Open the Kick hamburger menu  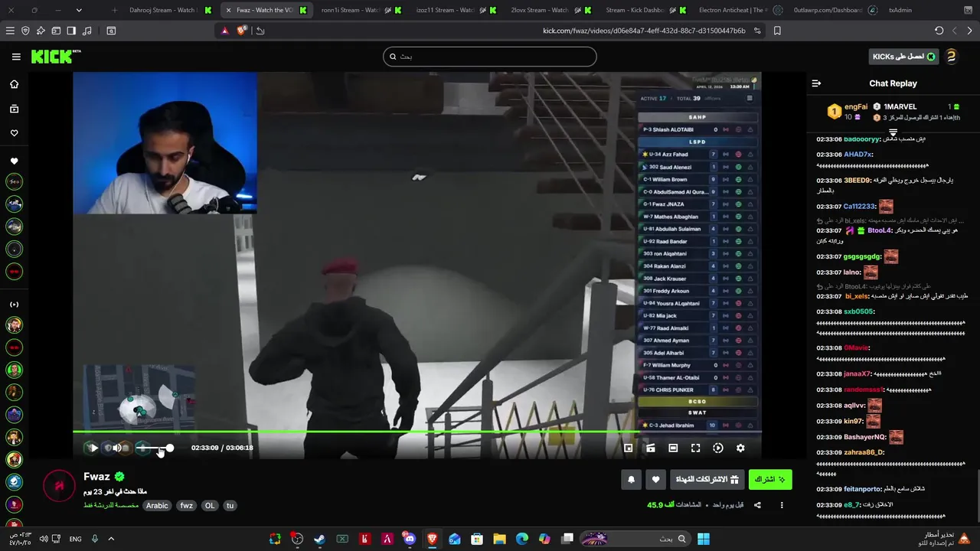click(x=16, y=57)
